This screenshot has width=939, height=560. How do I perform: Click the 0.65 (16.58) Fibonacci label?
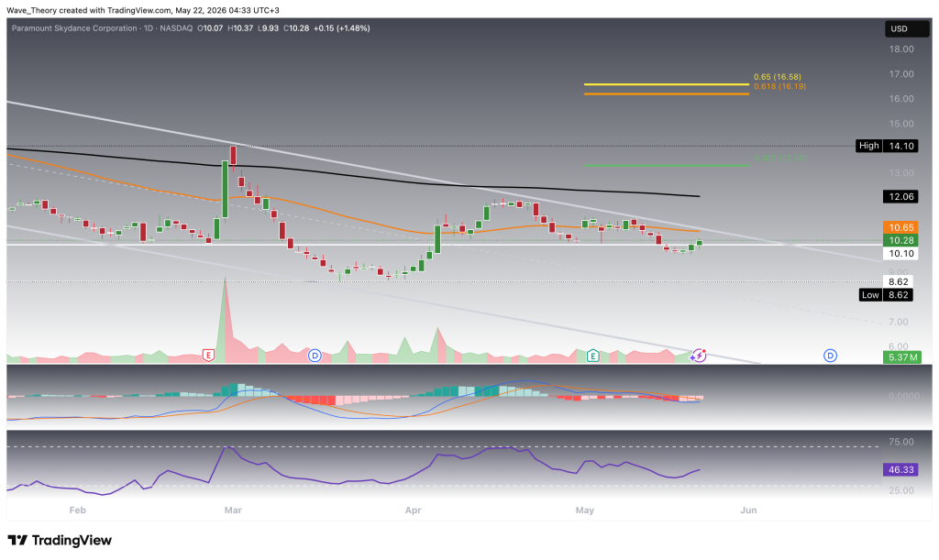point(778,77)
